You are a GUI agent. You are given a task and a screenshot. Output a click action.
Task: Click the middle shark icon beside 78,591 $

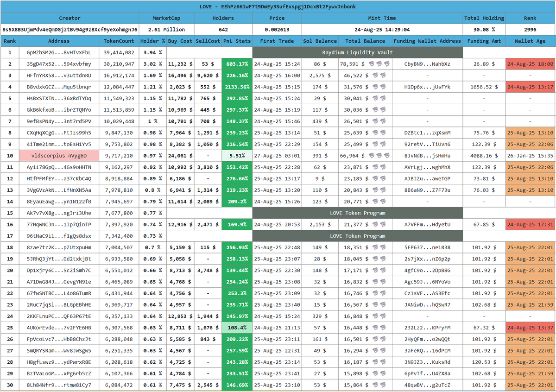point(379,63)
